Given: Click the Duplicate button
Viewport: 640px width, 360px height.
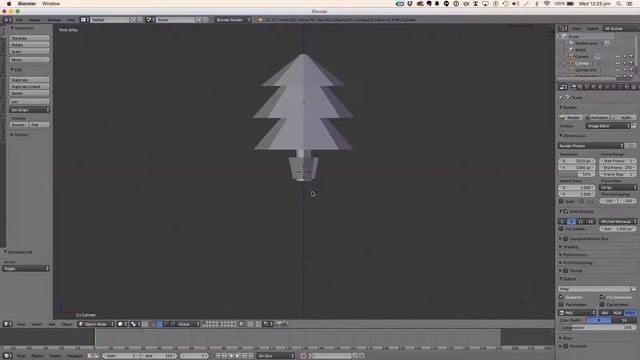Looking at the screenshot, I should point(29,80).
